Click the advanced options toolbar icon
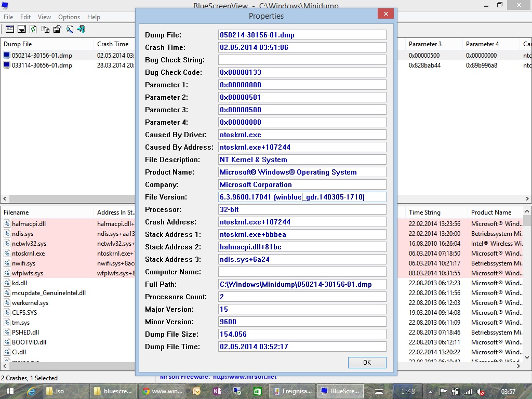The height and width of the screenshot is (399, 532). pyautogui.click(x=10, y=29)
